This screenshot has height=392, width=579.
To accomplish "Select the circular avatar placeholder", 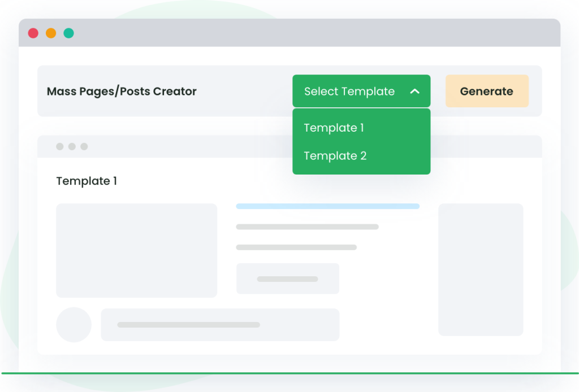I will [74, 325].
